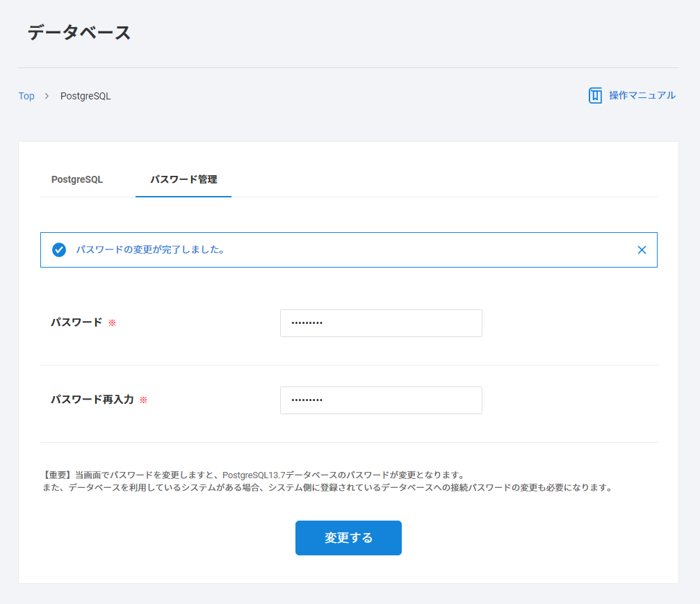The height and width of the screenshot is (604, 700).
Task: Click the operation manual book icon
Action: (595, 96)
